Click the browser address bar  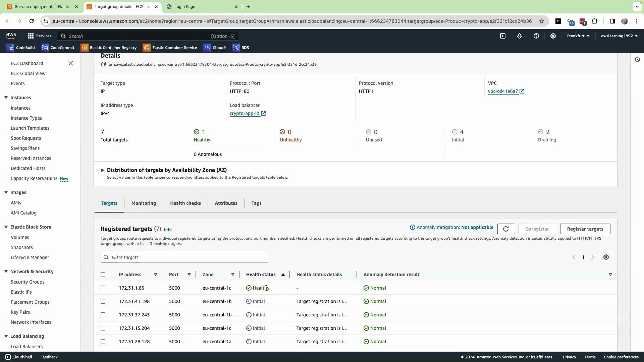(x=292, y=21)
